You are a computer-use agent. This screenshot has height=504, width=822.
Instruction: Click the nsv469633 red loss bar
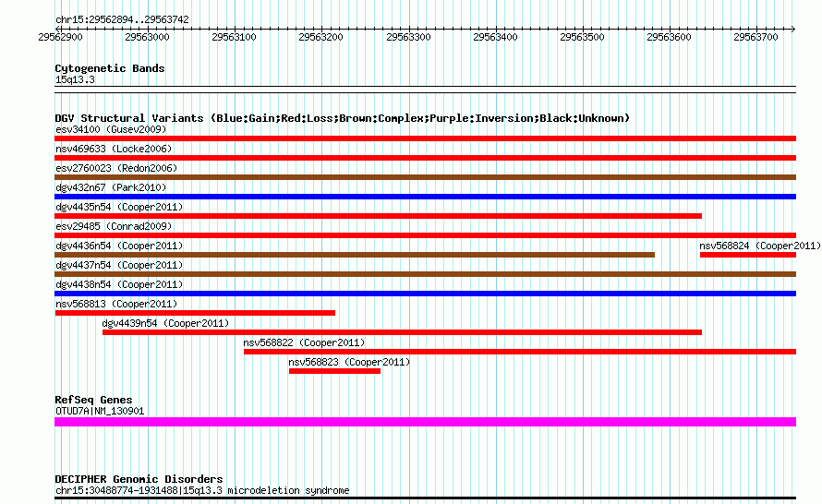pyautogui.click(x=425, y=158)
